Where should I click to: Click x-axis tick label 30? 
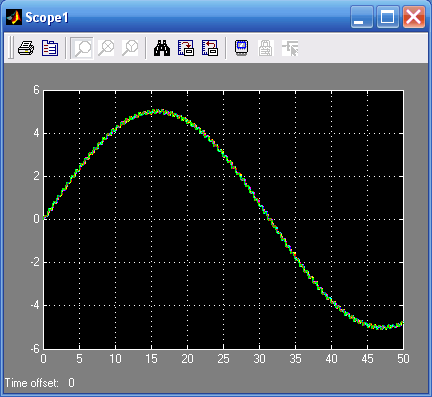(x=259, y=359)
